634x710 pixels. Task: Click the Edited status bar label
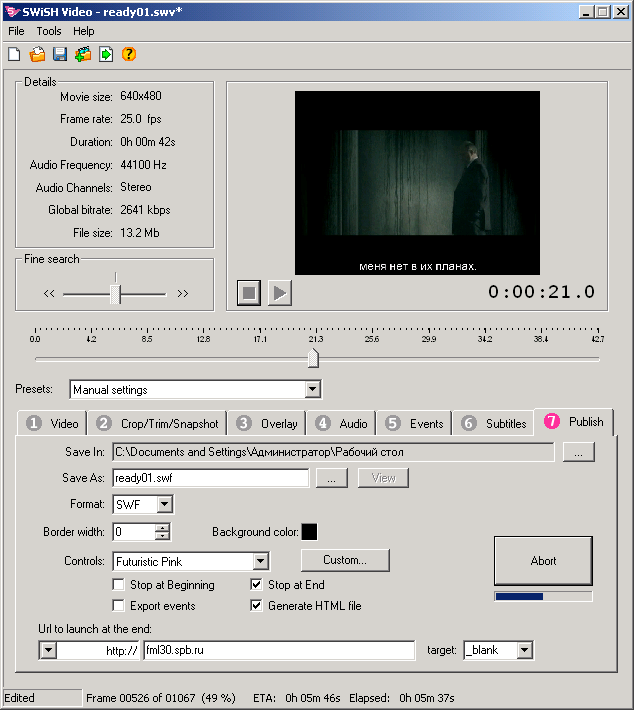click(x=19, y=698)
